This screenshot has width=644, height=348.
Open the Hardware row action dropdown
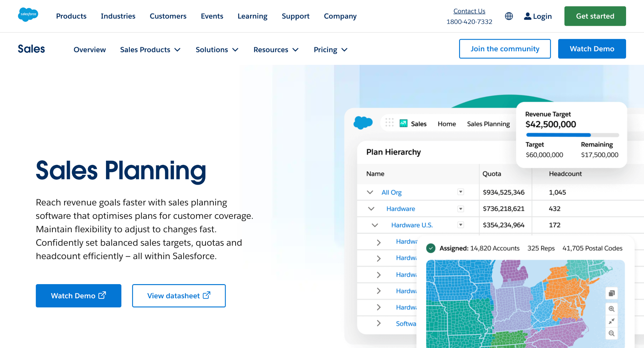coord(461,209)
